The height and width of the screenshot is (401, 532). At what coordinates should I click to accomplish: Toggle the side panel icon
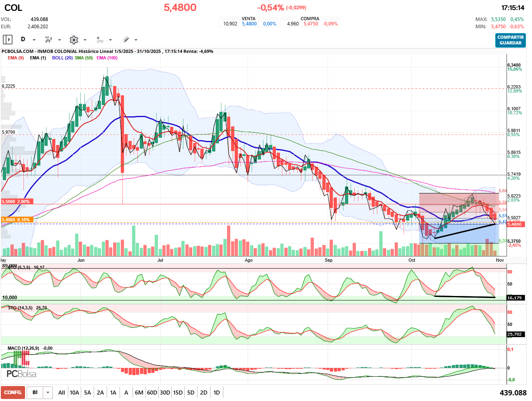8,40
